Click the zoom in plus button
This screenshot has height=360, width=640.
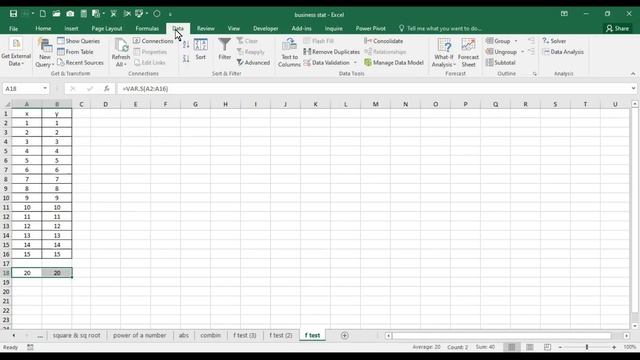[614, 347]
